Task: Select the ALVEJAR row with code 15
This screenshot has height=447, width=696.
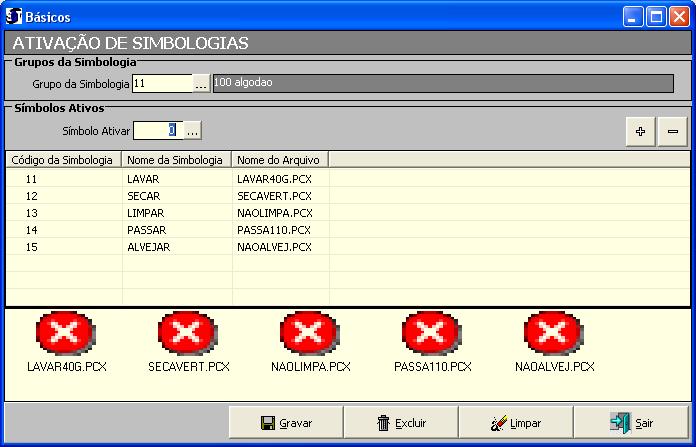Action: (x=149, y=247)
